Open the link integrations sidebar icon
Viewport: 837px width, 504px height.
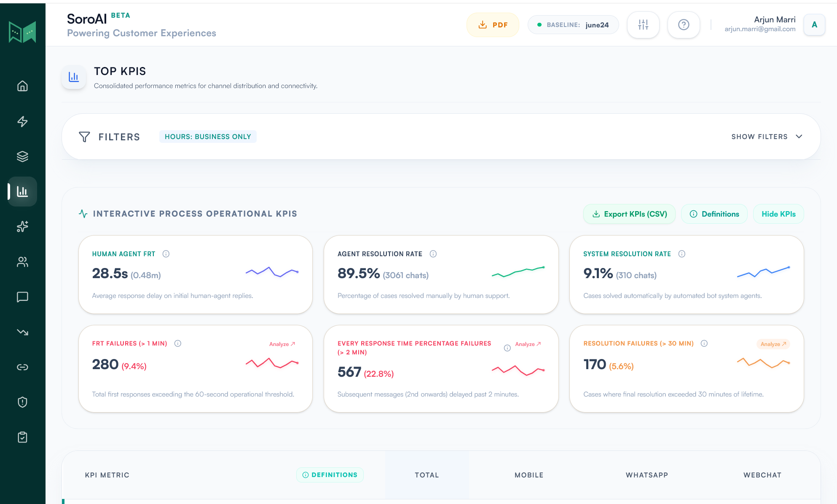tap(22, 367)
